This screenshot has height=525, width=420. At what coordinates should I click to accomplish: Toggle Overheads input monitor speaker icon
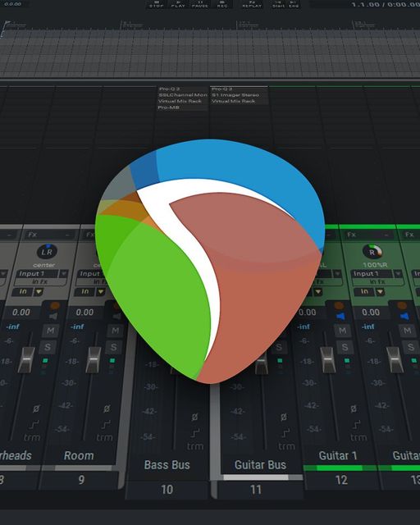click(x=53, y=317)
